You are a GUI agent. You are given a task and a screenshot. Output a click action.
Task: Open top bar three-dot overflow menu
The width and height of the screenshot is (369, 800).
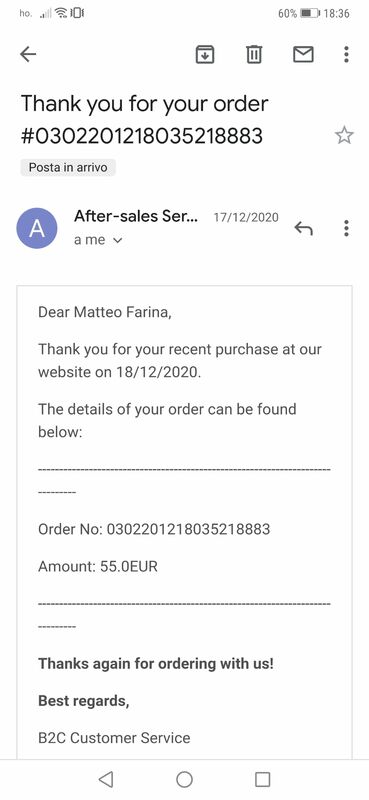pos(346,54)
